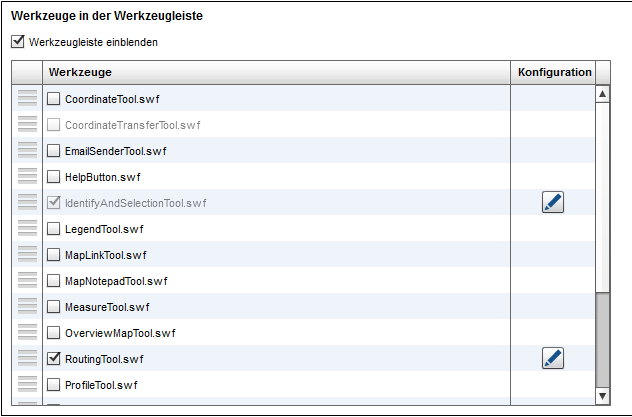632x417 pixels.
Task: Open RoutingTool configuration pencil icon
Action: coord(553,358)
